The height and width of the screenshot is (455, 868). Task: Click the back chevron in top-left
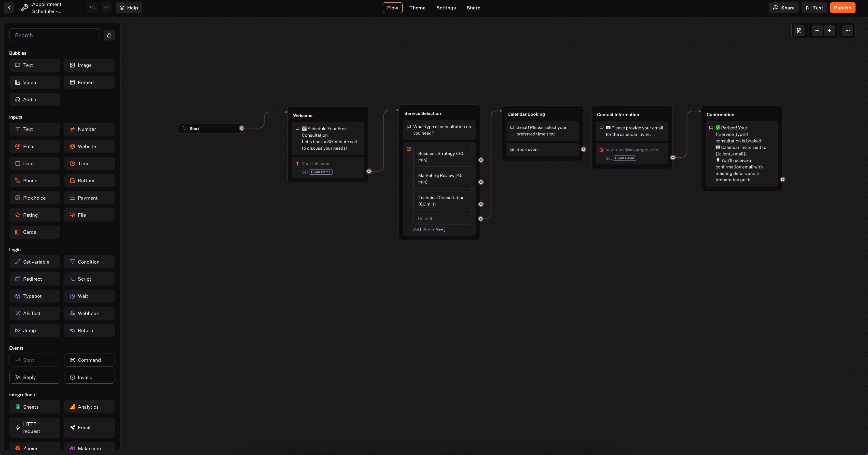click(9, 8)
